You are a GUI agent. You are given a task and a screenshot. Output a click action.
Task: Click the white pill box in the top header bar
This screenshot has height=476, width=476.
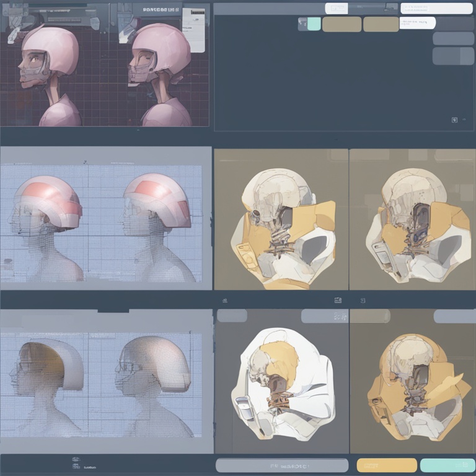337,9
